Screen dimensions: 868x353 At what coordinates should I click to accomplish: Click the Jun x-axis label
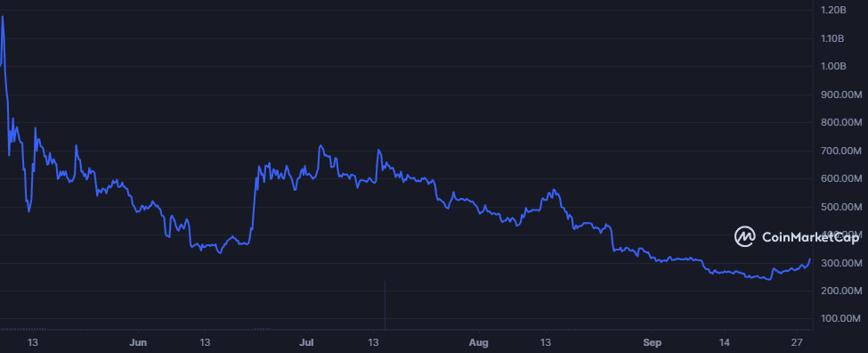(x=138, y=342)
